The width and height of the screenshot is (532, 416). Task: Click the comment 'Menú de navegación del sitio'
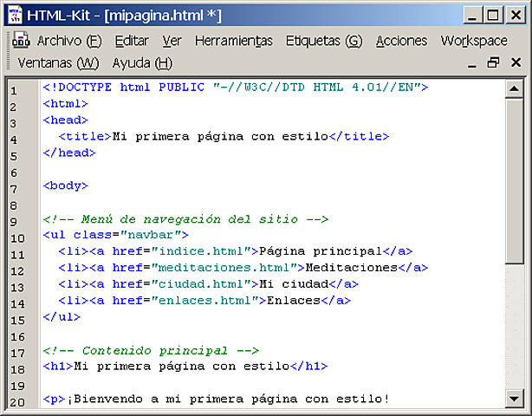[185, 219]
